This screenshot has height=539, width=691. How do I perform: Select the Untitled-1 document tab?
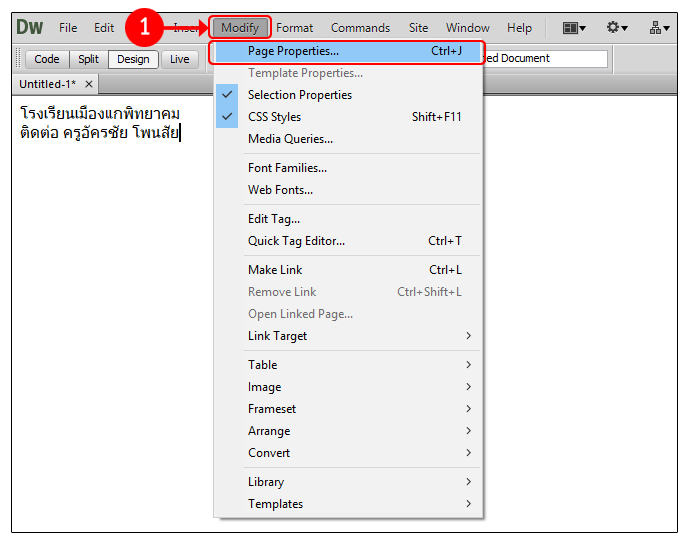[47, 84]
